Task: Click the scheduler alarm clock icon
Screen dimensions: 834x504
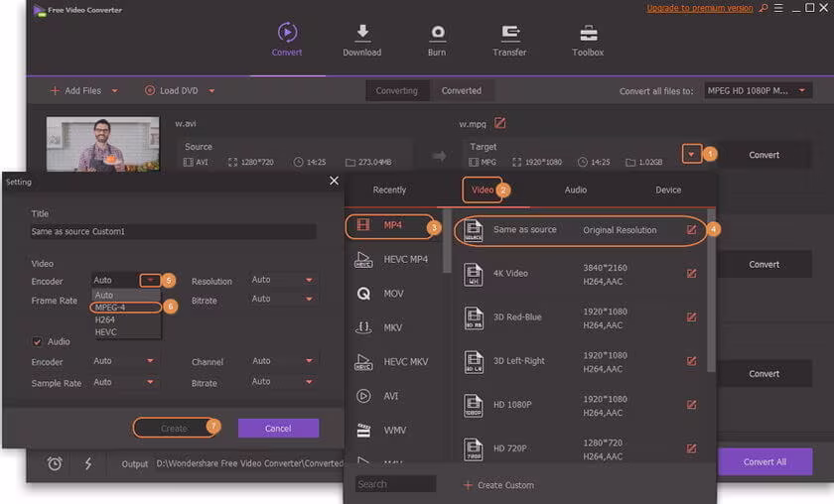Action: (x=55, y=463)
